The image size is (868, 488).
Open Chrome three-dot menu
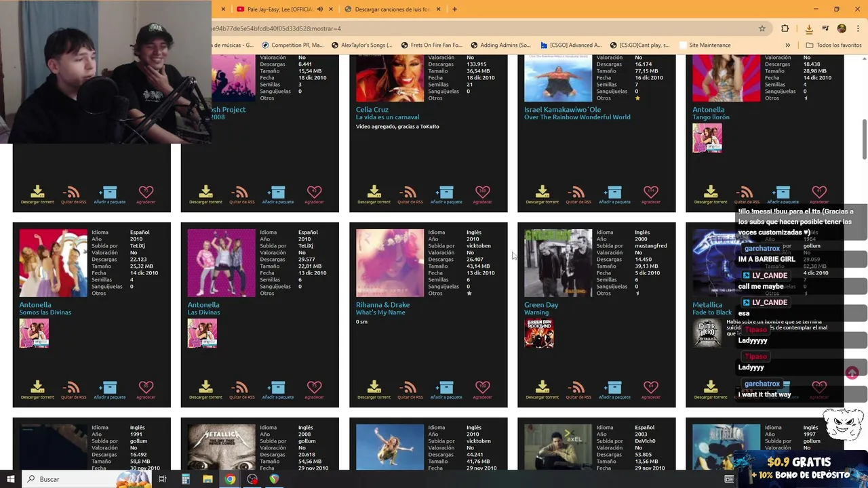(x=857, y=28)
